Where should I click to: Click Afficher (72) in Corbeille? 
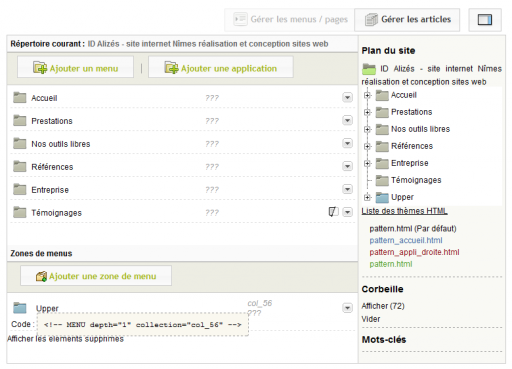(x=383, y=306)
